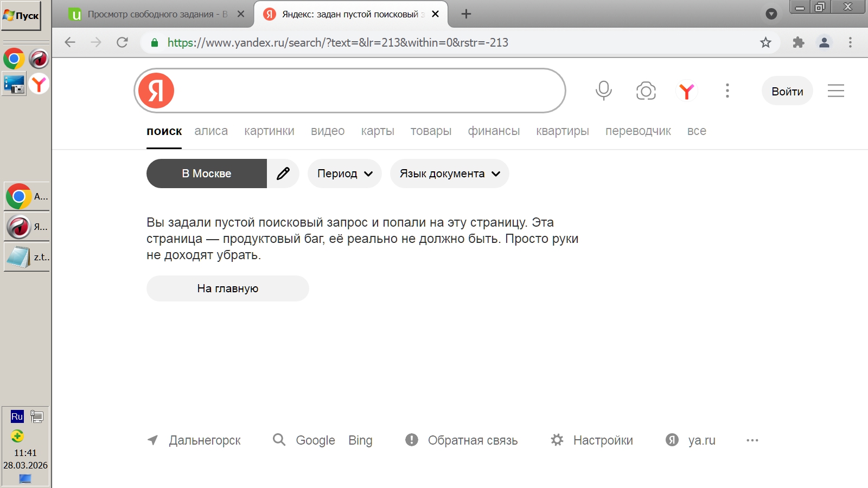Open the 'Пуск' start menu

tap(21, 16)
